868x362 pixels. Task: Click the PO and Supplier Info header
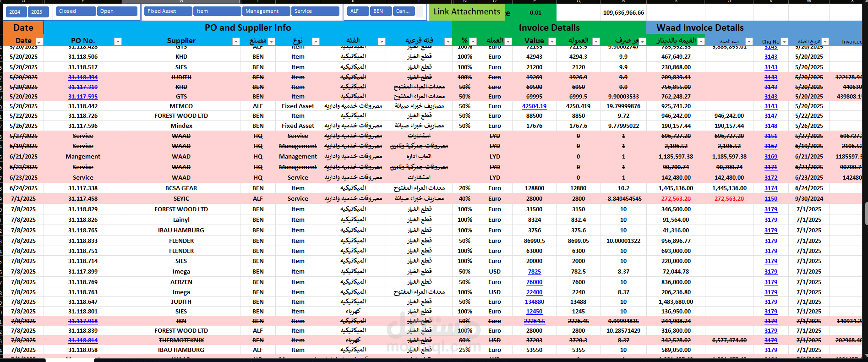248,27
